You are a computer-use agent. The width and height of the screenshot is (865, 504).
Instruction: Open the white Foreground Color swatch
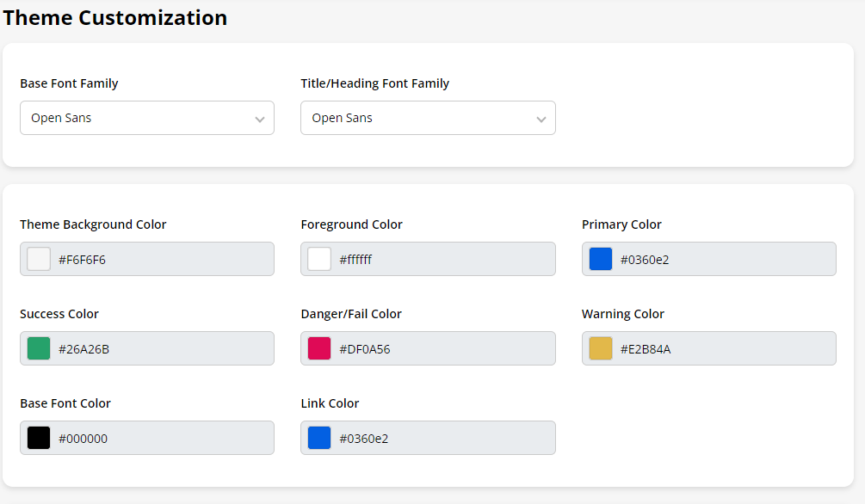click(x=319, y=259)
